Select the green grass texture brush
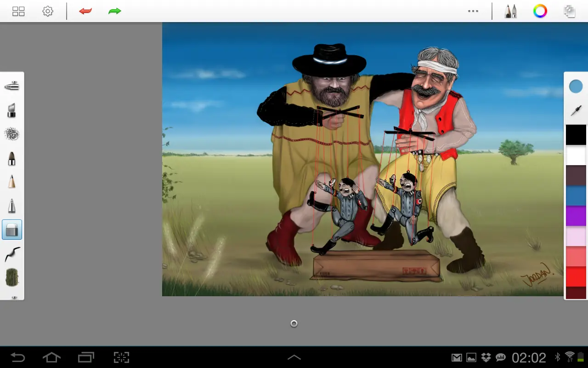The height and width of the screenshot is (368, 588). click(x=12, y=278)
